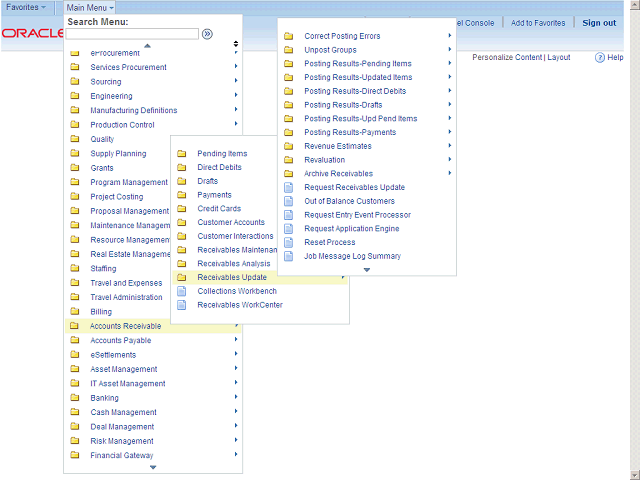This screenshot has height=480, width=640.
Task: Open Request Receivables Update menu item
Action: click(354, 187)
